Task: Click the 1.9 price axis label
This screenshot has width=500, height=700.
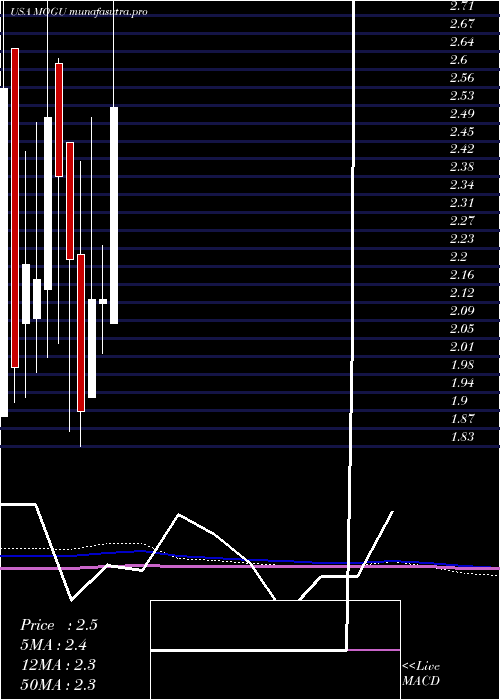Action: (x=458, y=400)
